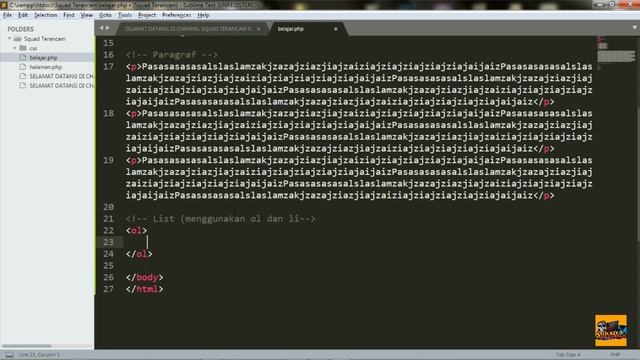This screenshot has width=640, height=360.
Task: Click the unsaved dot on belajar.php tab
Action: [x=336, y=29]
